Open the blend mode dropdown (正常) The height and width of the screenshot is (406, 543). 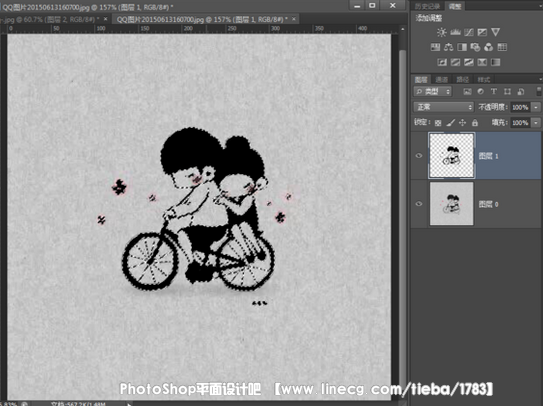click(x=443, y=107)
